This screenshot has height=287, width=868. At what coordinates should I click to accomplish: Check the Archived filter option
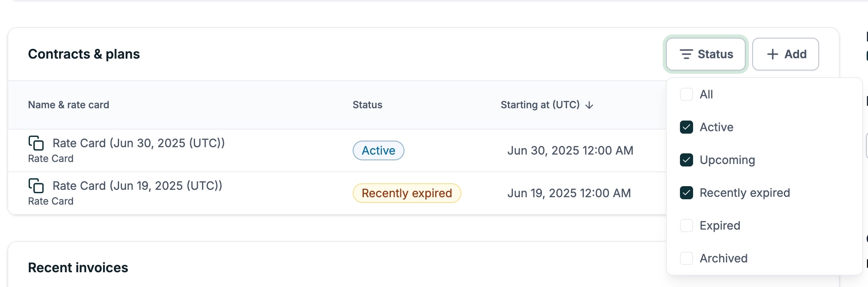686,258
